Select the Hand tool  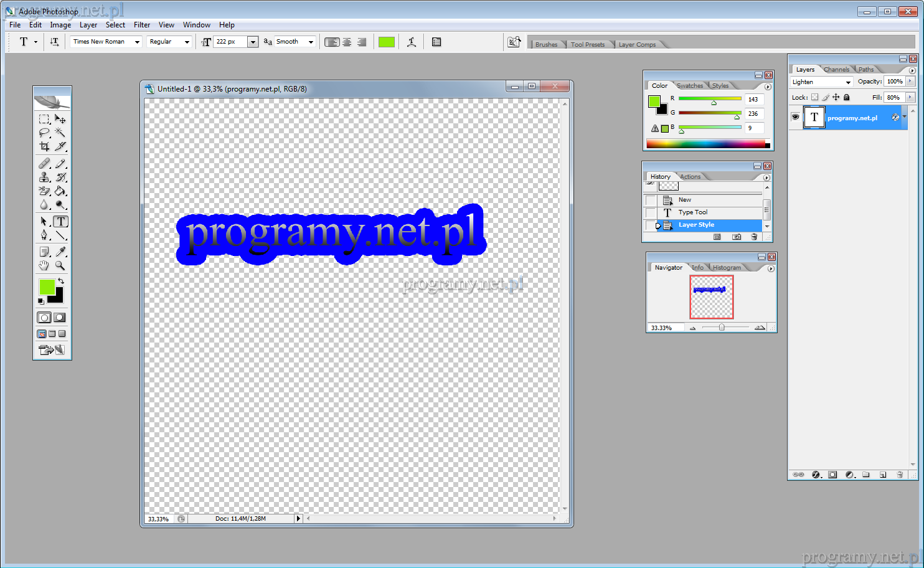44,265
